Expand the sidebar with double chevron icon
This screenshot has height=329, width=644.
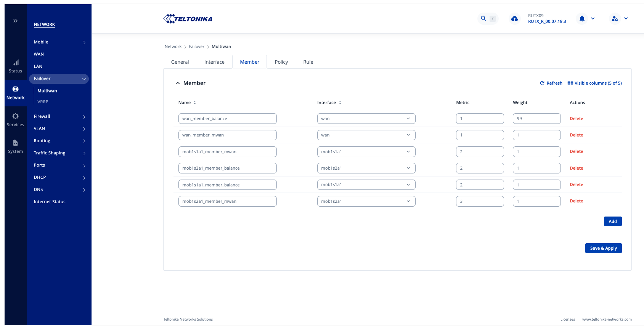click(x=15, y=21)
